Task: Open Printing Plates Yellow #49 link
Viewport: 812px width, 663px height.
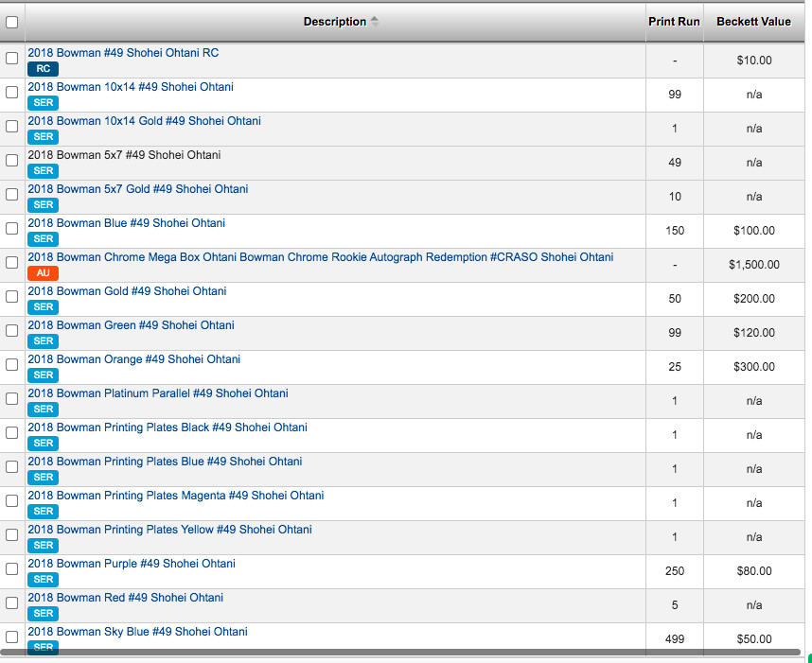Action: (x=169, y=530)
